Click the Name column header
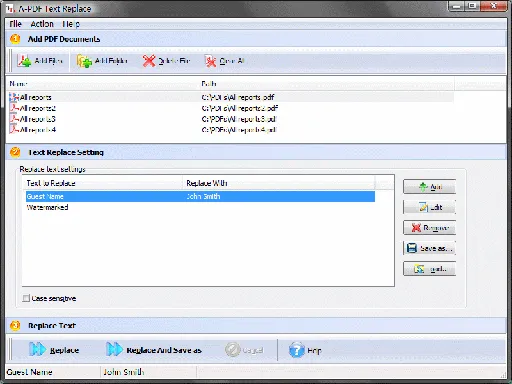This screenshot has width=512, height=384. (x=103, y=83)
